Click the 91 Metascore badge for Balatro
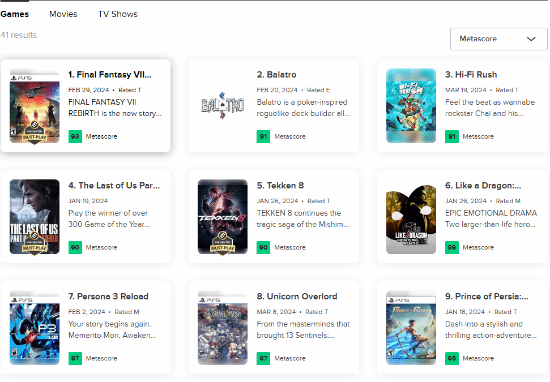Image resolution: width=550 pixels, height=382 pixels. (x=263, y=136)
